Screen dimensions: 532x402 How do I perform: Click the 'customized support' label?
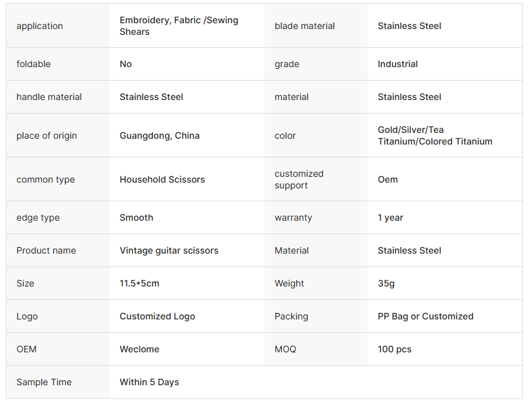(x=299, y=179)
